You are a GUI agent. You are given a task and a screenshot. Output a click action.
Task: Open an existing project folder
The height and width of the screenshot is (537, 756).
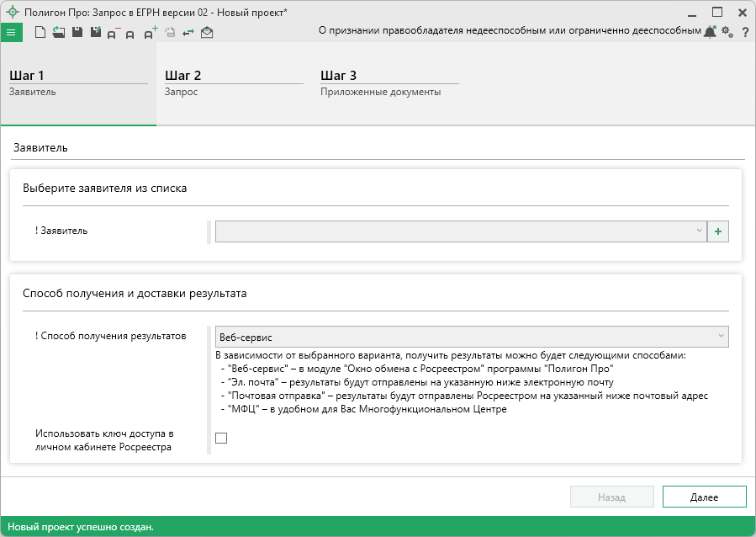tap(58, 32)
